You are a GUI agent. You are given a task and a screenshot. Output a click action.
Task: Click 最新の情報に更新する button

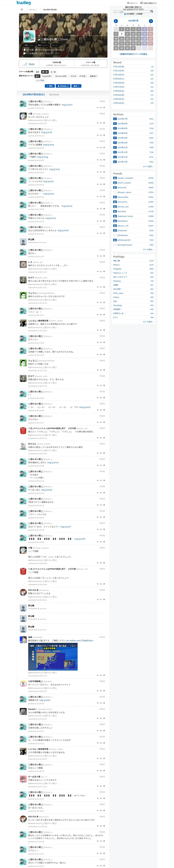[x=133, y=7]
